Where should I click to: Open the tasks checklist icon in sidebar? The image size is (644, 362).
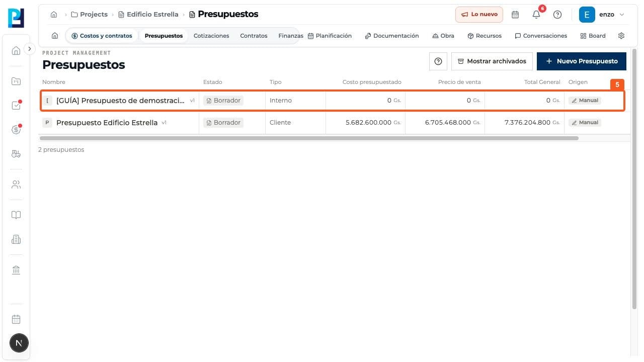coord(16,105)
